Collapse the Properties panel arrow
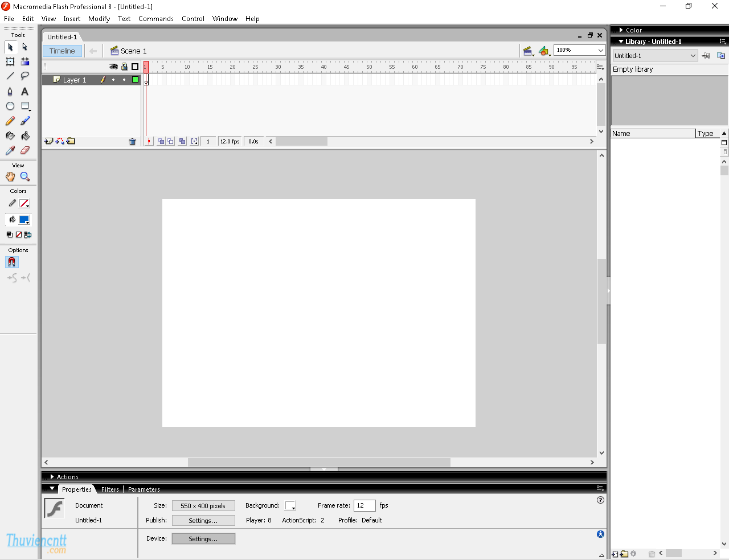The width and height of the screenshot is (729, 560). (x=52, y=488)
